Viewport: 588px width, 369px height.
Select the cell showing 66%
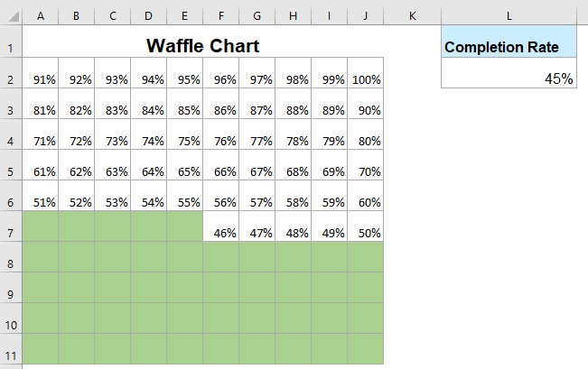221,171
